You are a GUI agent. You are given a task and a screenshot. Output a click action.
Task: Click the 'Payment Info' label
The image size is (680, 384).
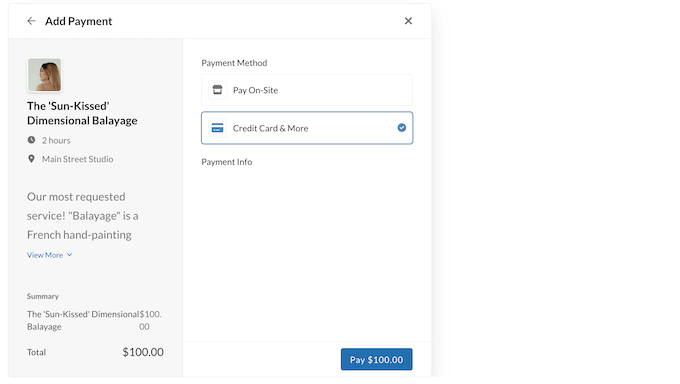226,162
